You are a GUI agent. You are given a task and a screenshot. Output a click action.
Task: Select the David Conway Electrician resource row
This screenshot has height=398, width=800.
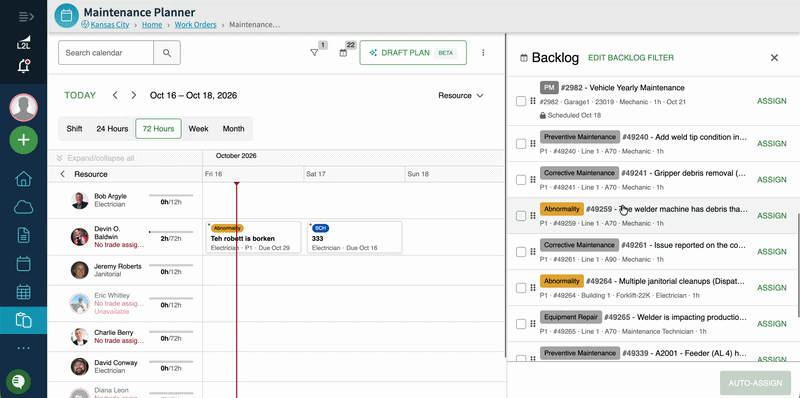coord(124,367)
